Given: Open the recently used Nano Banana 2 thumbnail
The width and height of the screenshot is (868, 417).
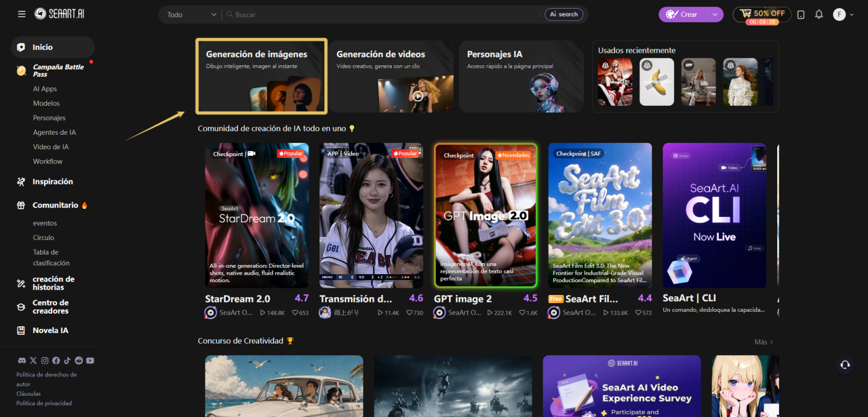Looking at the screenshot, I should click(657, 82).
